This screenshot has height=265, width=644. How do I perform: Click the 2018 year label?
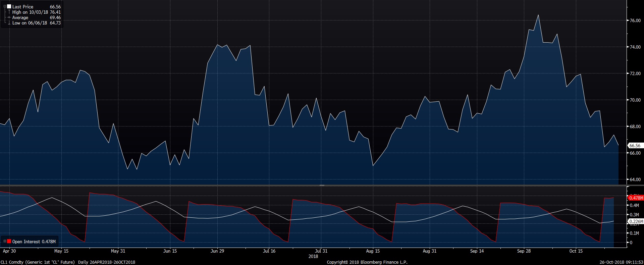pyautogui.click(x=313, y=256)
